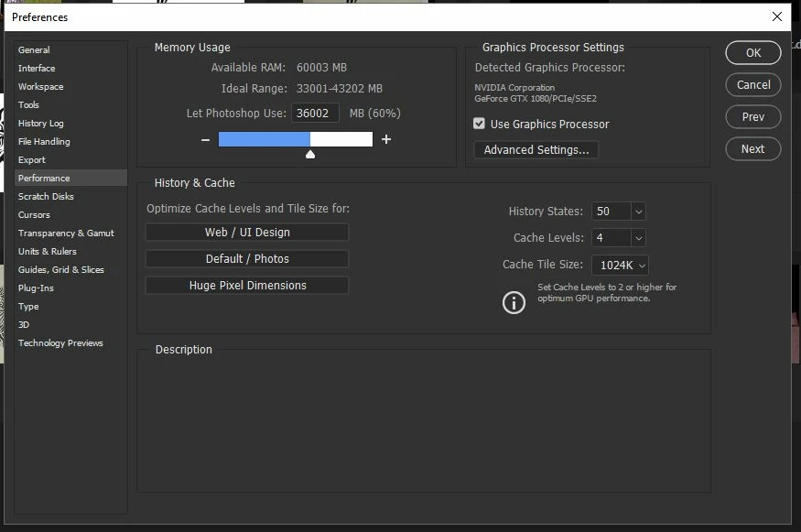Click the GeForce GTX 1080/PCIe/SSE2 text
The width and height of the screenshot is (801, 532).
[x=536, y=99]
